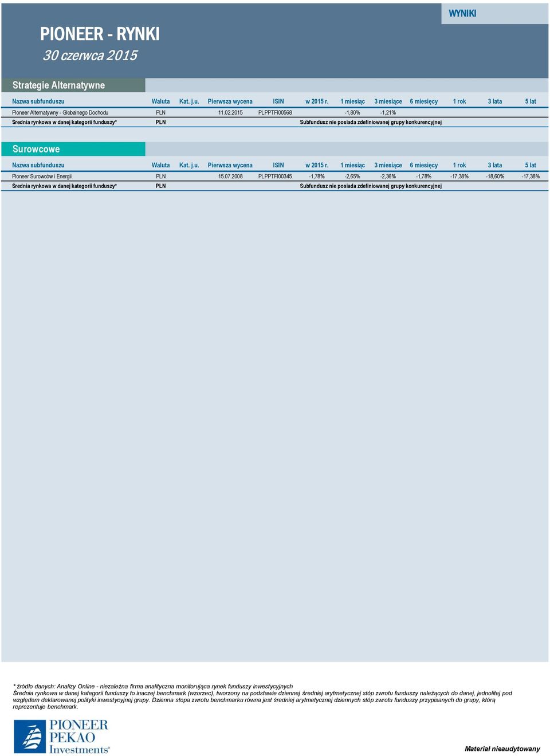The height and width of the screenshot is (756, 550).
Task: Click '1 rok' header in Strategie Alternatywne table
Action: click(459, 101)
